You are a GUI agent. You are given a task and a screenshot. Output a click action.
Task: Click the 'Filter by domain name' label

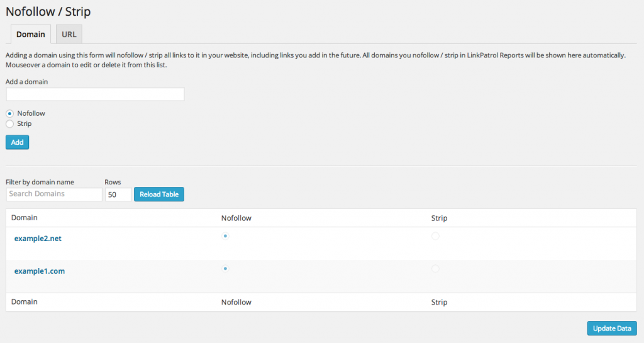[40, 182]
